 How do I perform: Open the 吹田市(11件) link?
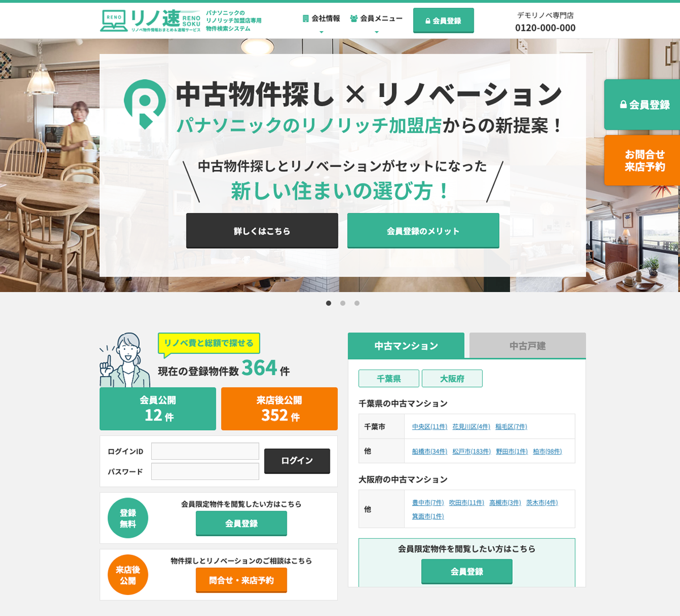pyautogui.click(x=466, y=503)
